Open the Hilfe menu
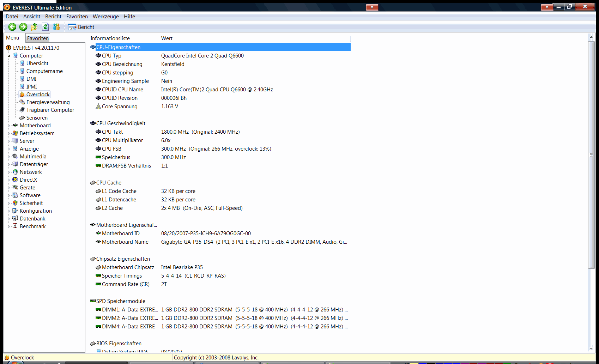The image size is (599, 364). pyautogui.click(x=129, y=17)
